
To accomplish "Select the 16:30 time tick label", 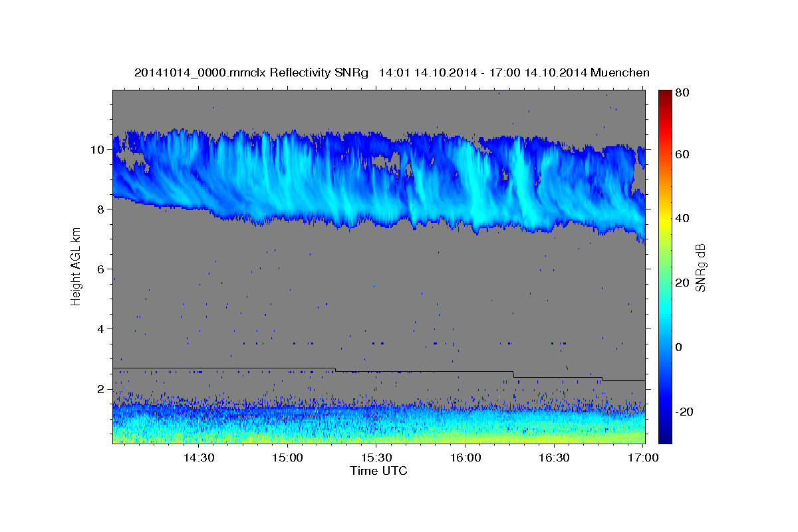I will click(x=554, y=458).
